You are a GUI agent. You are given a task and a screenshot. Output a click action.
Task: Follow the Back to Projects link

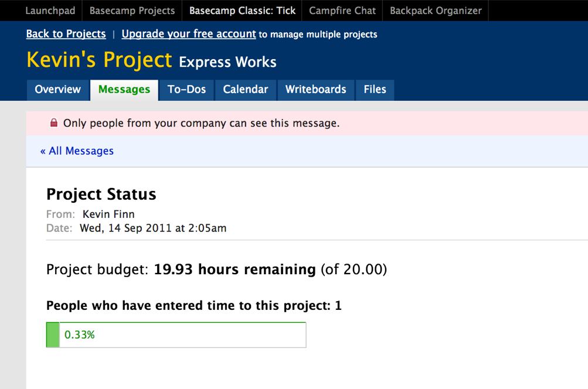pyautogui.click(x=66, y=33)
